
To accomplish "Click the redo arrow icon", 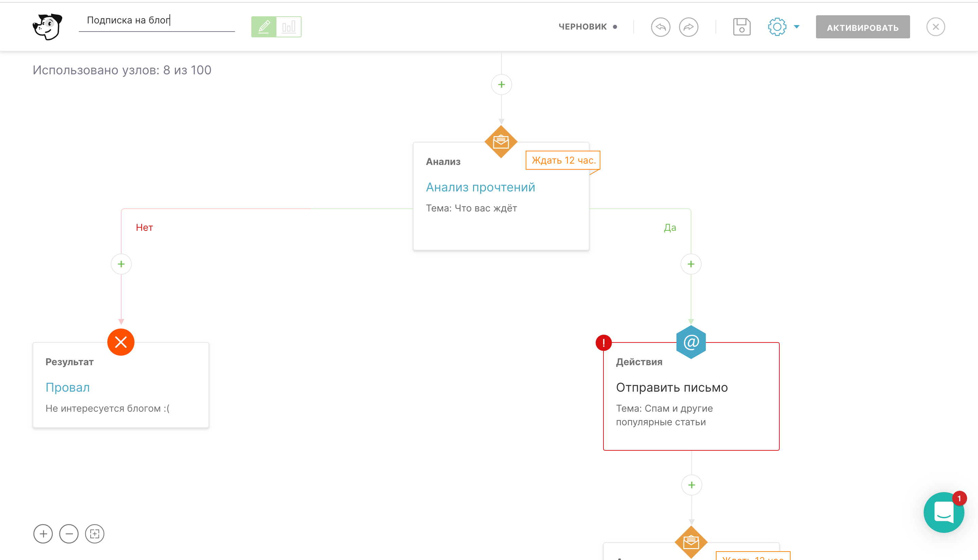I will point(688,27).
